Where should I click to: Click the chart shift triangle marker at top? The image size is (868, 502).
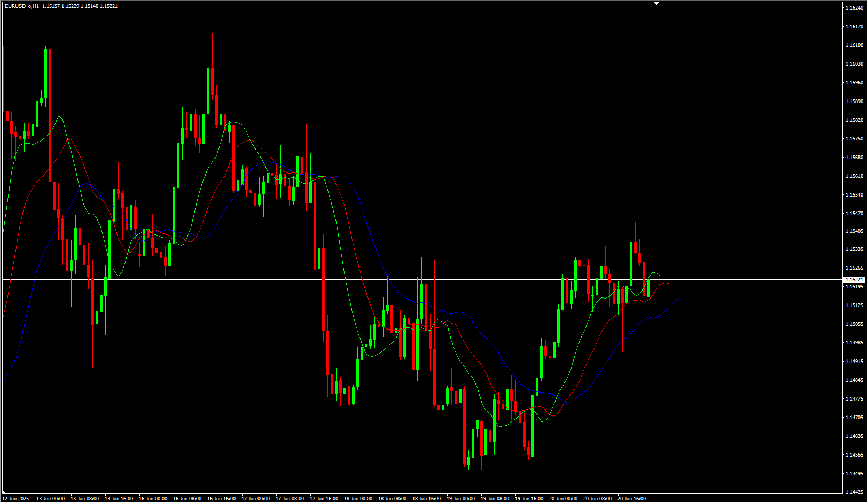point(656,3)
